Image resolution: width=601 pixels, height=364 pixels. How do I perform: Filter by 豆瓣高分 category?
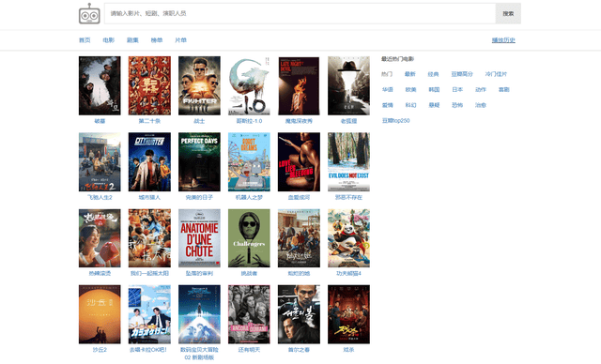[462, 74]
